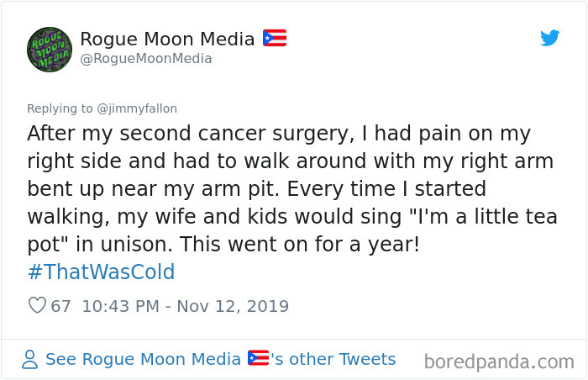Image resolution: width=588 pixels, height=380 pixels.
Task: Click the Puerto Rico flag beside the display name
Action: [275, 39]
